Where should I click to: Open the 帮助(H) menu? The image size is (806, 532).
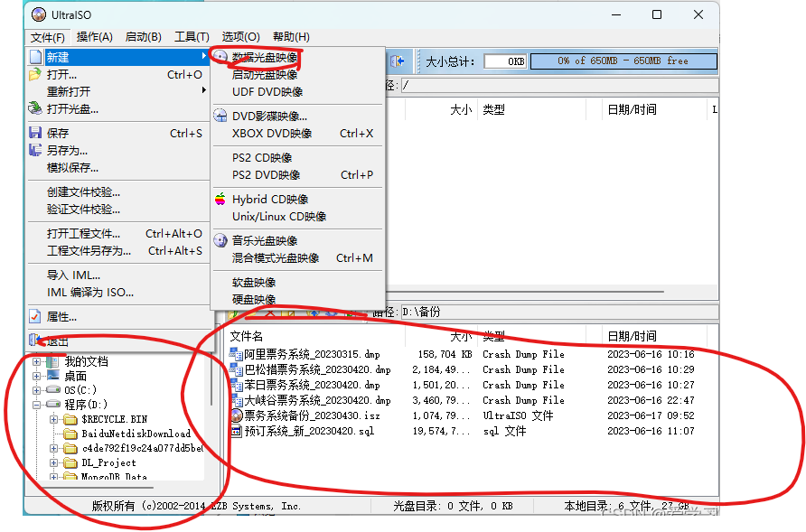291,37
